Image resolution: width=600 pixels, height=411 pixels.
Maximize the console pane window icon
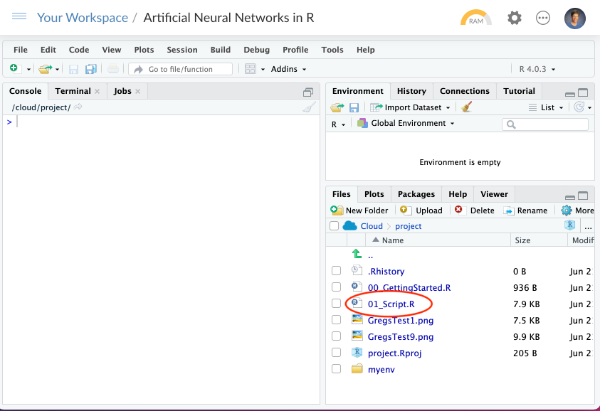point(308,92)
